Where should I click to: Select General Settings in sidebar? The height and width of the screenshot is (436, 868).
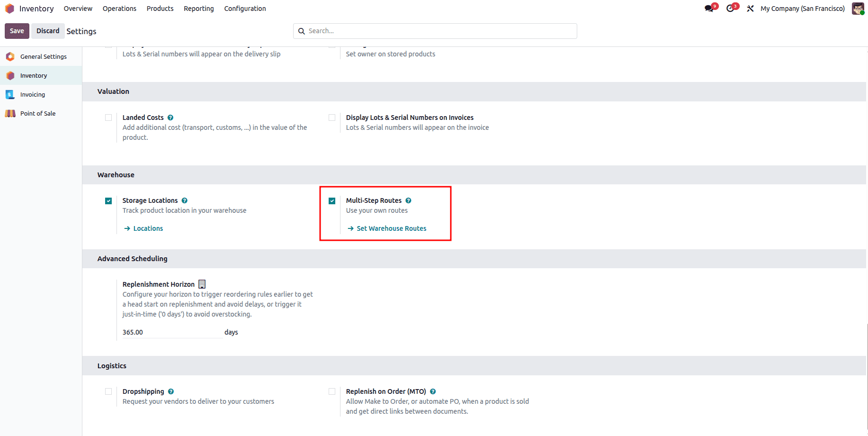(41, 56)
